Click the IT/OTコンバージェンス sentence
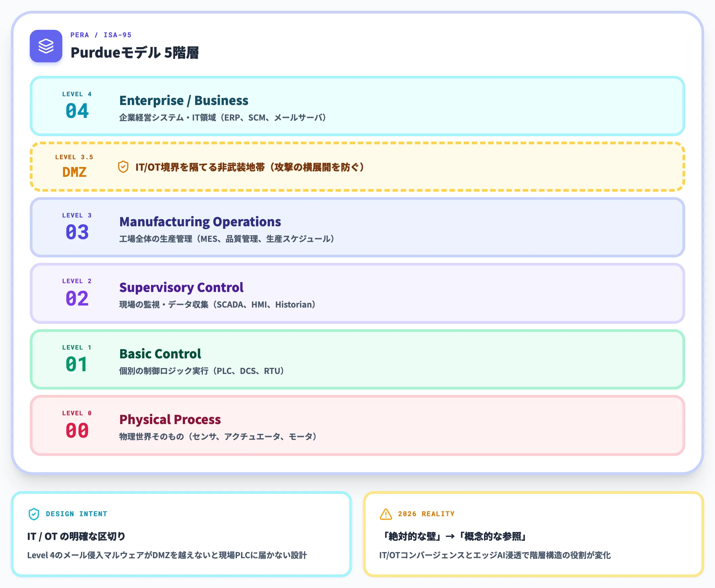 [495, 555]
